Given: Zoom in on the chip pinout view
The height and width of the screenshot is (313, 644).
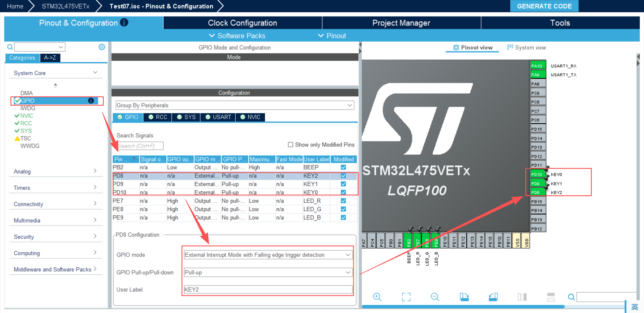Looking at the screenshot, I should (x=377, y=297).
